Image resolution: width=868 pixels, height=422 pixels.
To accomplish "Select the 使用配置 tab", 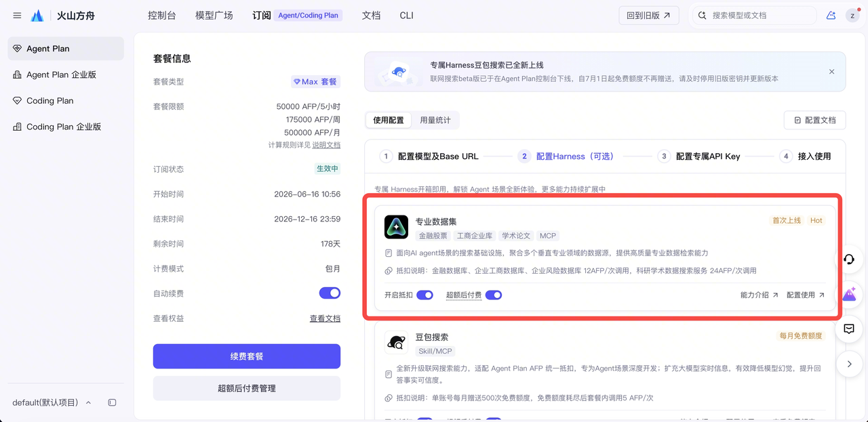I will (389, 120).
